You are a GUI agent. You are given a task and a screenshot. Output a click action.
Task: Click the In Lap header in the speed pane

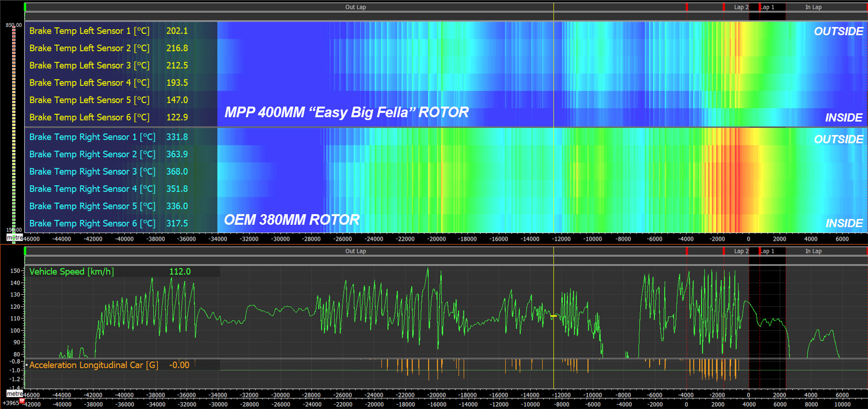[814, 251]
